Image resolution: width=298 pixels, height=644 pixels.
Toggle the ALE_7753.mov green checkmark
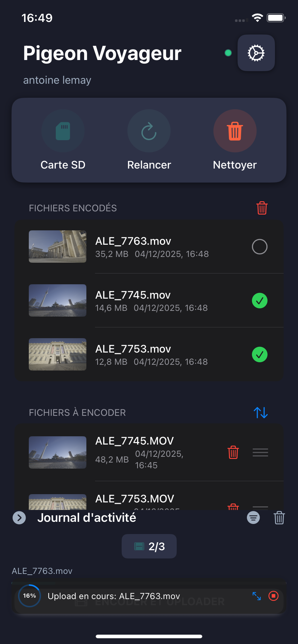pos(259,355)
